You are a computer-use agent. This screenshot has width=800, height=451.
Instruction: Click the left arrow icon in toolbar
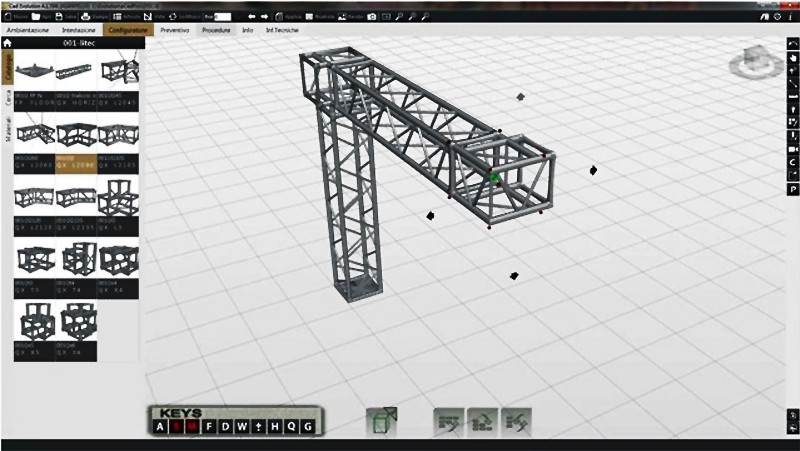tap(252, 17)
